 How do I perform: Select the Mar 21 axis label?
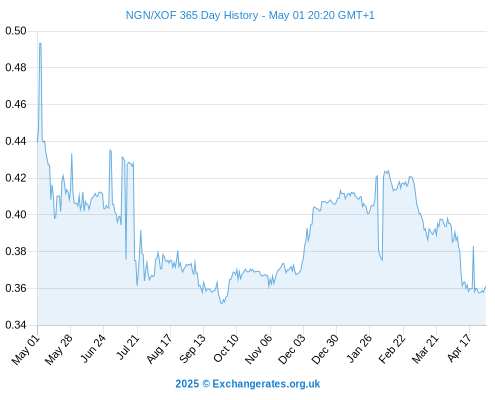[425, 349]
